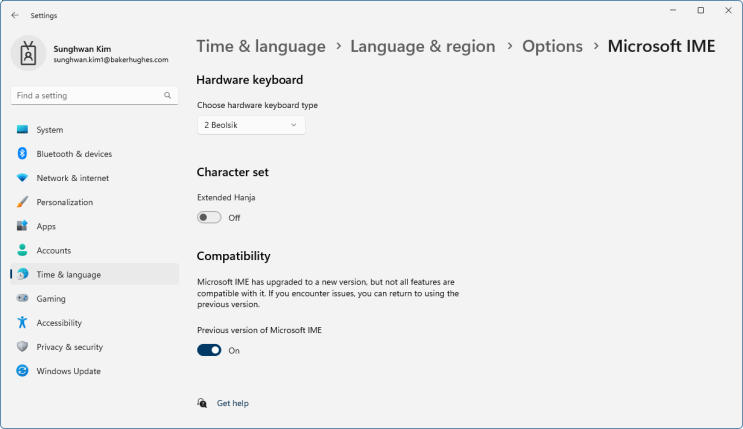Enable the Extended Hanja toggle
Image resolution: width=743 pixels, height=429 pixels.
click(x=209, y=217)
